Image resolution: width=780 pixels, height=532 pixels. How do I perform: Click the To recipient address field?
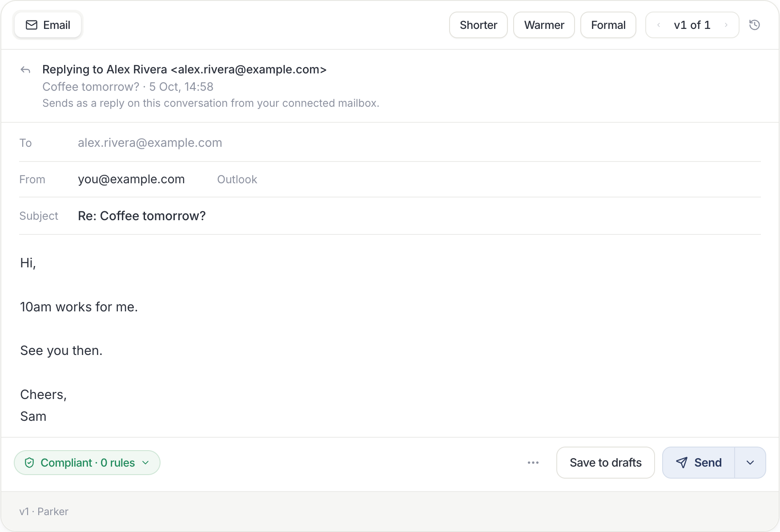point(419,143)
